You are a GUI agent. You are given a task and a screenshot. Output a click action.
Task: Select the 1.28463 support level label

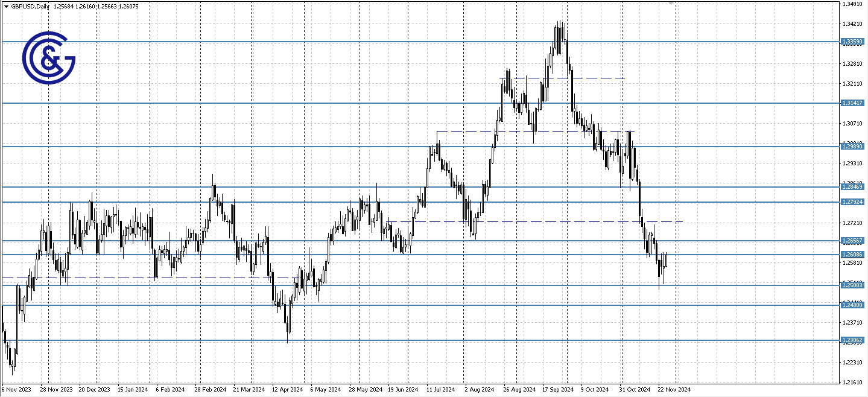point(852,187)
